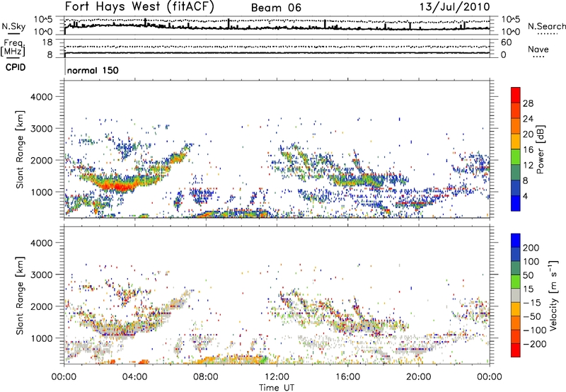Click the '20:00' time axis label
Viewport: 566px width, 392px height.
(418, 377)
